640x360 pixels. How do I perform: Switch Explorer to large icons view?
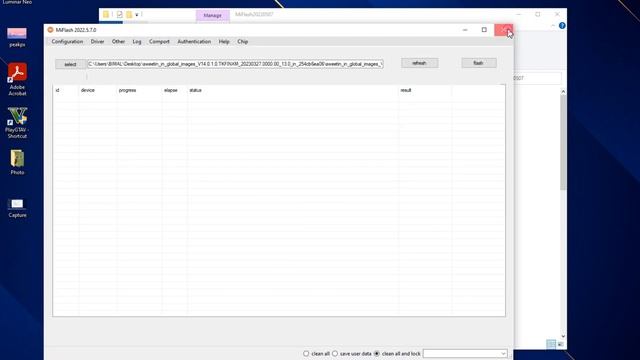click(560, 344)
